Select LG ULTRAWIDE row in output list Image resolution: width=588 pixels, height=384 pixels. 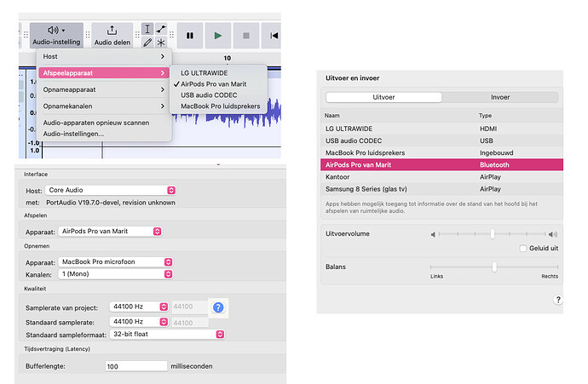(441, 129)
